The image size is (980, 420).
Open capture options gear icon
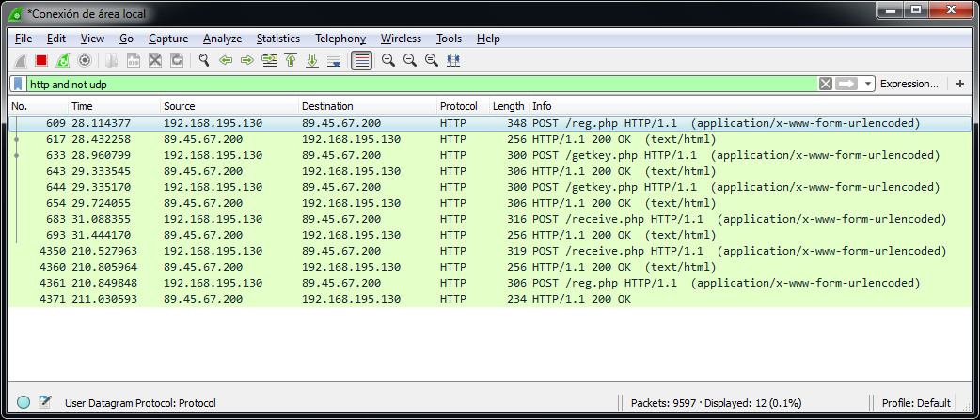[85, 60]
